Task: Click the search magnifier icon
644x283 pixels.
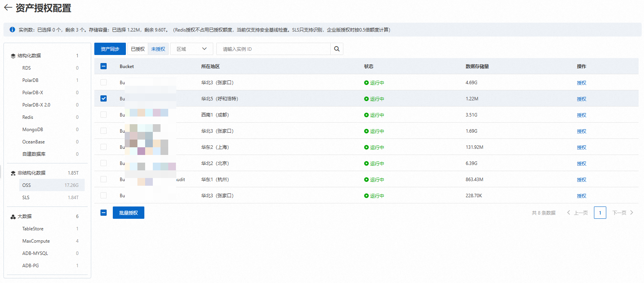Action: (337, 49)
